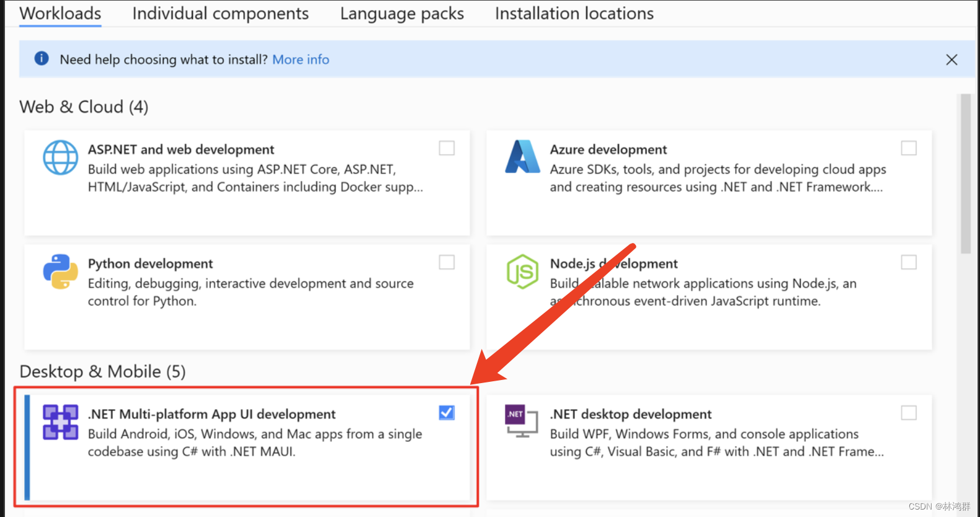This screenshot has height=517, width=980.
Task: Select the Azure development title
Action: click(x=608, y=149)
